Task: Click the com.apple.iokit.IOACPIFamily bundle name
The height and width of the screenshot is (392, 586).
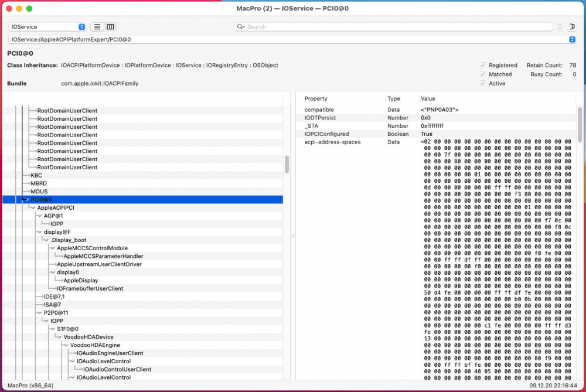Action: [x=100, y=84]
